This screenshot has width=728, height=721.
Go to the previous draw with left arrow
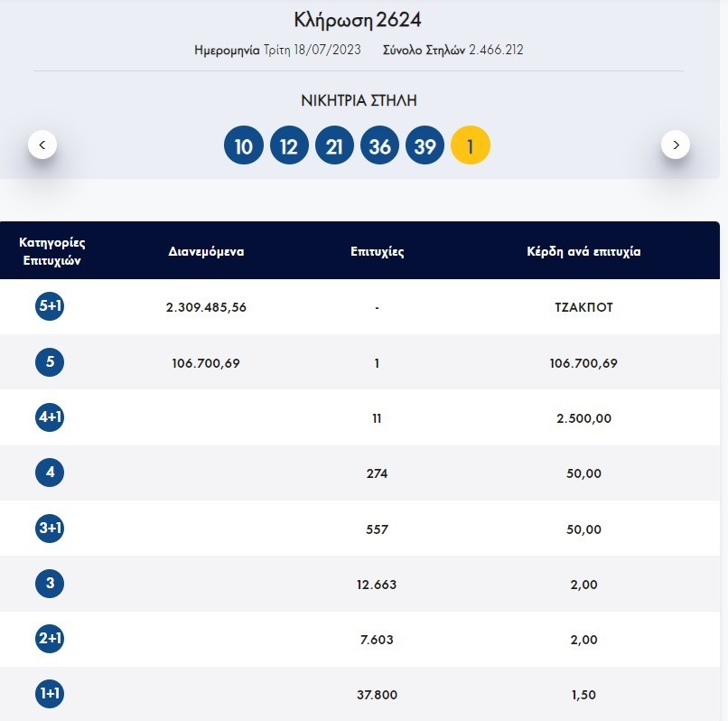42,145
